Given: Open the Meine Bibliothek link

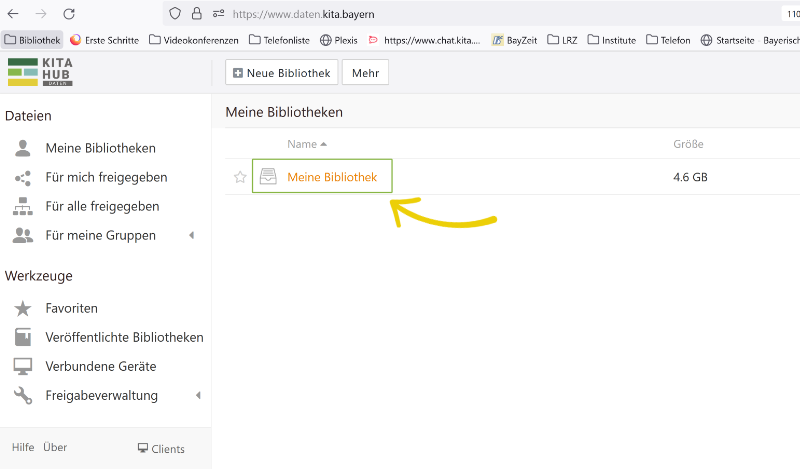Looking at the screenshot, I should click(x=332, y=177).
